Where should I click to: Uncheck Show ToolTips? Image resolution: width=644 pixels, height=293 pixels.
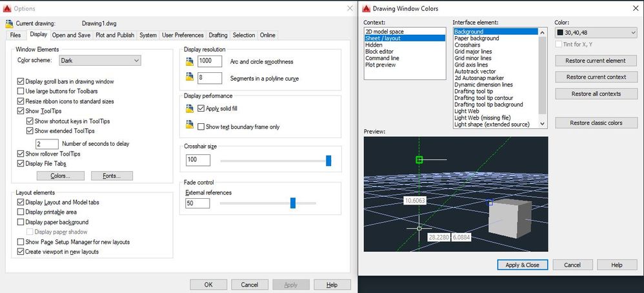coord(21,111)
